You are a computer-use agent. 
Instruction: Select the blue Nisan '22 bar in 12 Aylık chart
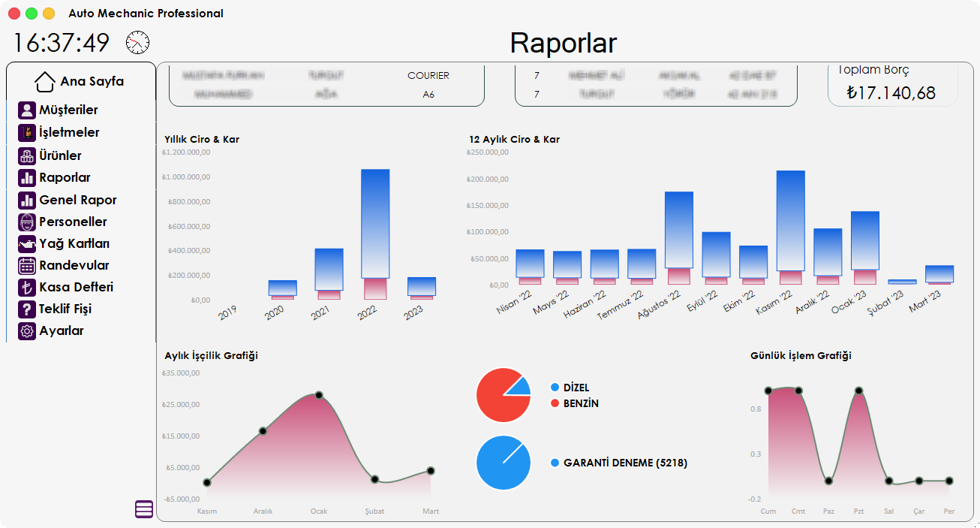point(530,264)
